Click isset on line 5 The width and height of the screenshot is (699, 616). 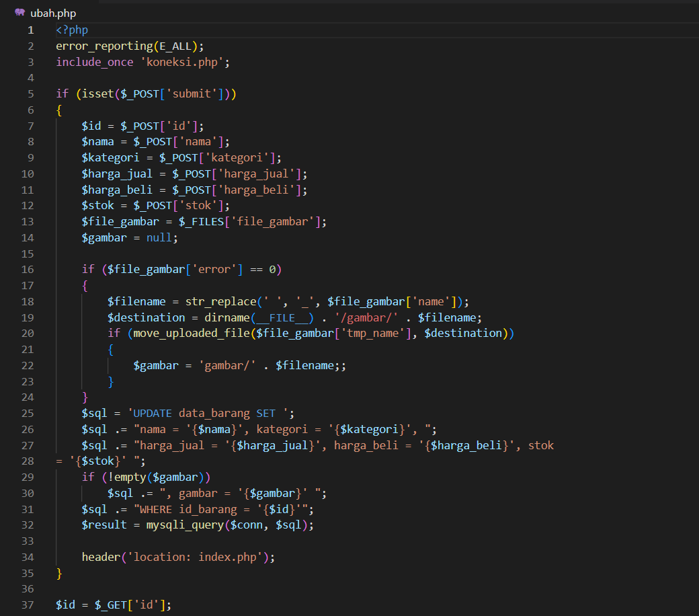click(97, 93)
